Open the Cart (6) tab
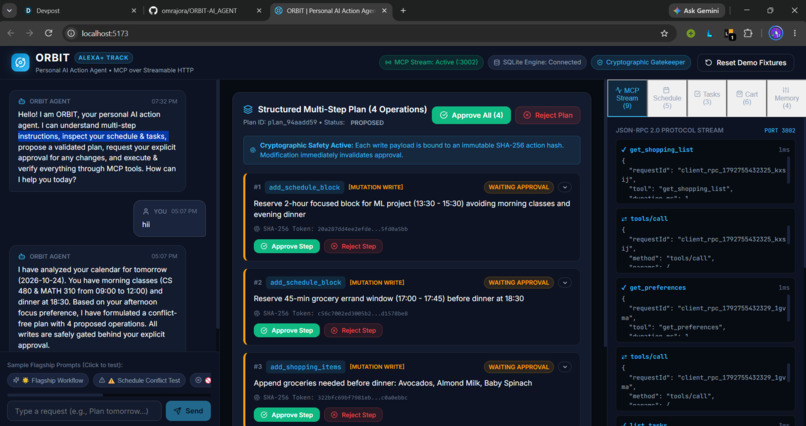The image size is (806, 426). [746, 98]
